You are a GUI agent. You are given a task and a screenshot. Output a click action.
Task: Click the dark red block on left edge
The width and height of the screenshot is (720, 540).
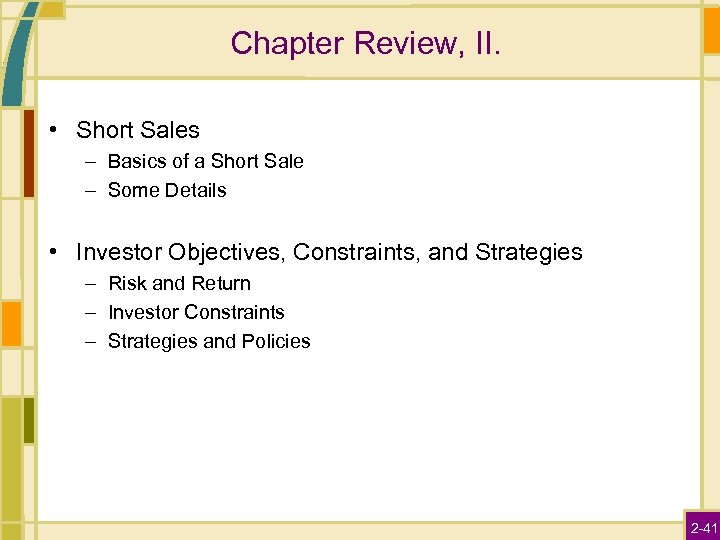(29, 152)
